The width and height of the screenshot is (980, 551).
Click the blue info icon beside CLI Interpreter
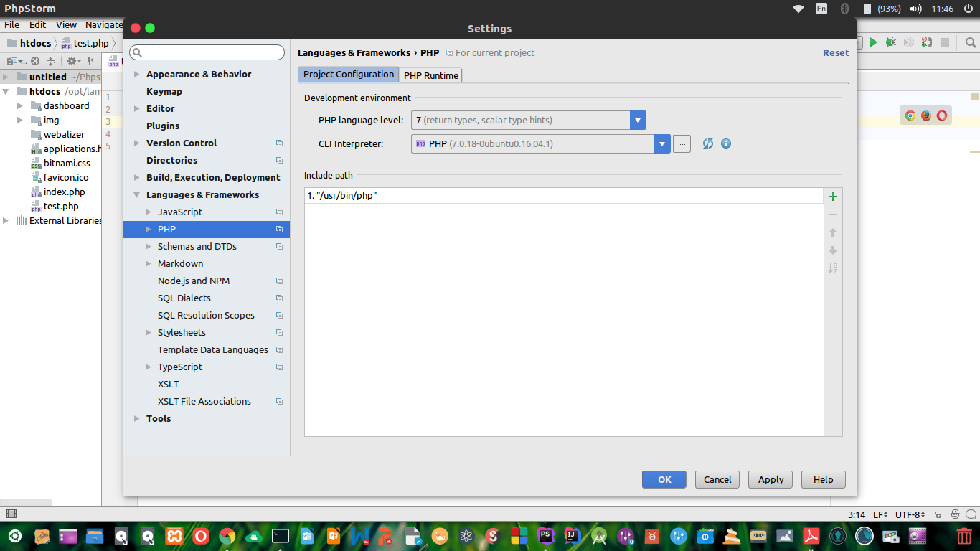[x=726, y=143]
